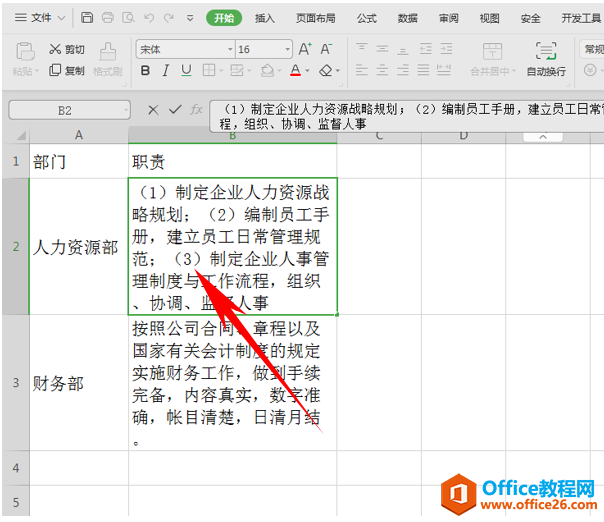Confirm cell entry with the checkmark icon

(x=175, y=110)
